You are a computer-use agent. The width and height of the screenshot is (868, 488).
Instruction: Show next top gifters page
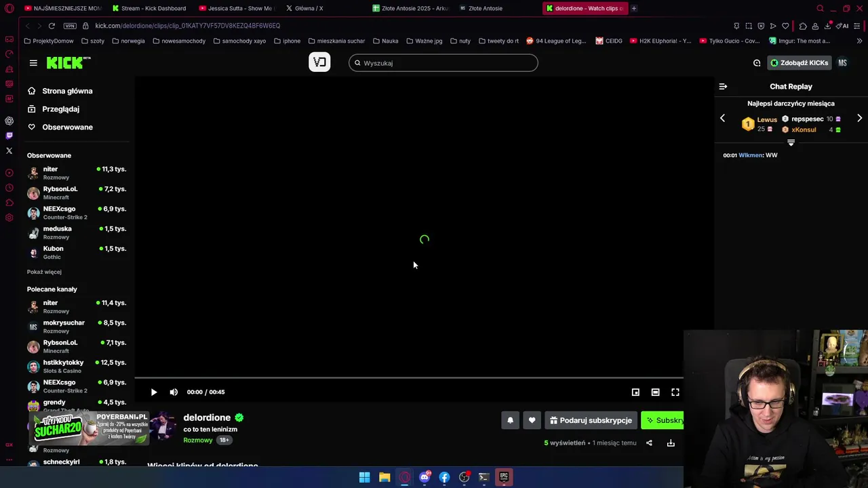pos(859,118)
